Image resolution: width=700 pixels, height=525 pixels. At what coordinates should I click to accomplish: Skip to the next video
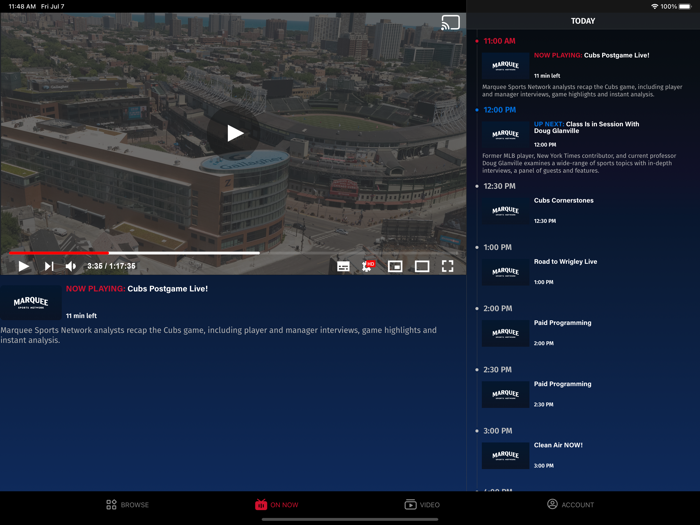click(x=49, y=267)
